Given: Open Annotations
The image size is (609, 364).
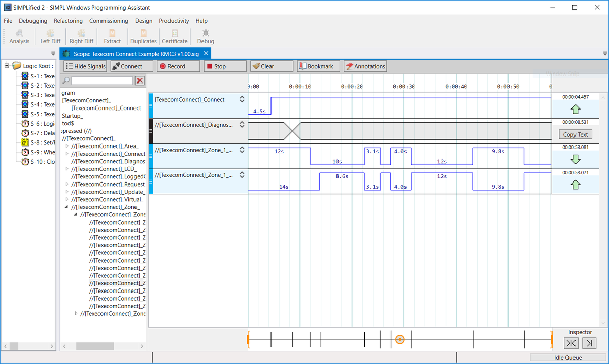Looking at the screenshot, I should 365,66.
